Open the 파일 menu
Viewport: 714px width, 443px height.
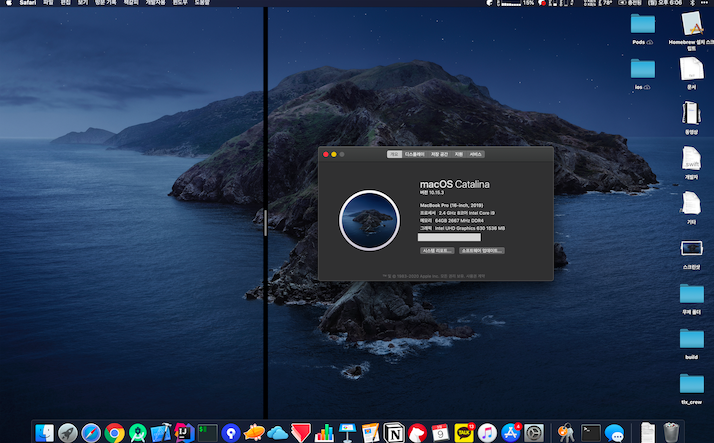tap(48, 4)
